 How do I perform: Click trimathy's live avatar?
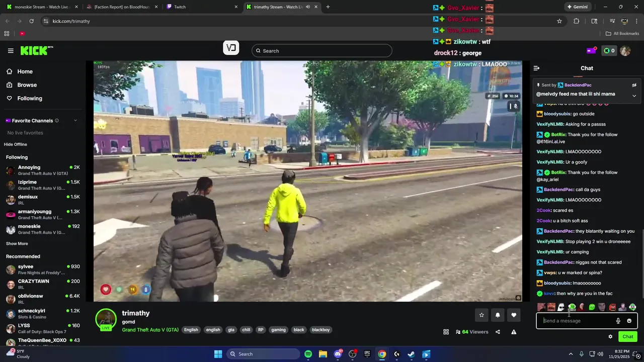(x=106, y=320)
